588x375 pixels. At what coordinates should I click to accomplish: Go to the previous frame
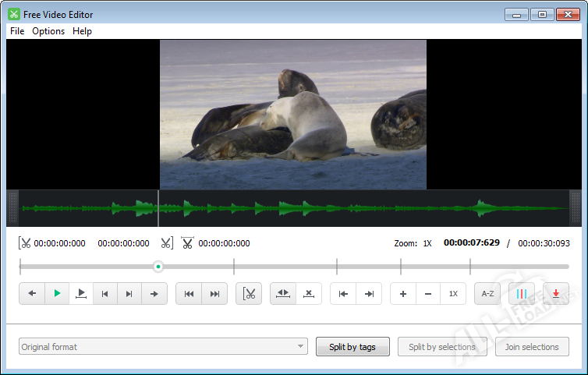pos(105,294)
